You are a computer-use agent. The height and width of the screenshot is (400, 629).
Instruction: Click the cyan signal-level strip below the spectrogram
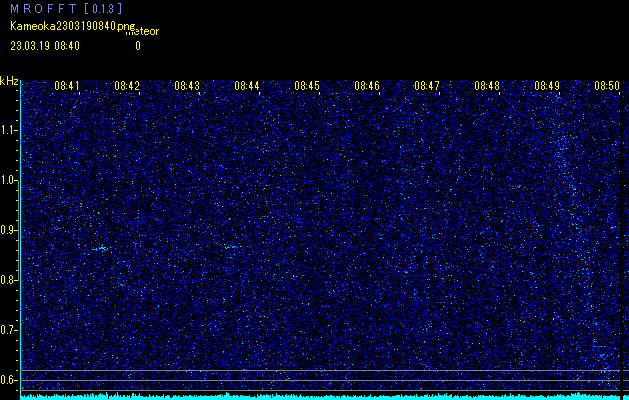[320, 396]
